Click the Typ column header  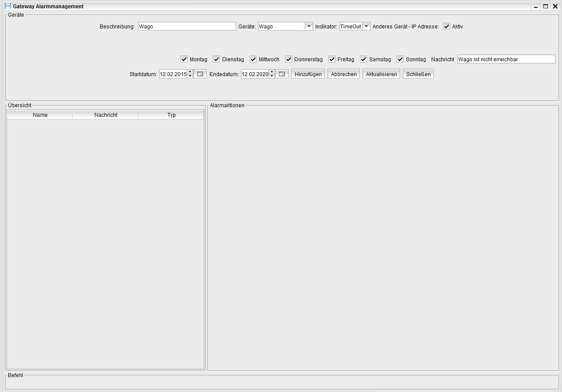pyautogui.click(x=171, y=115)
